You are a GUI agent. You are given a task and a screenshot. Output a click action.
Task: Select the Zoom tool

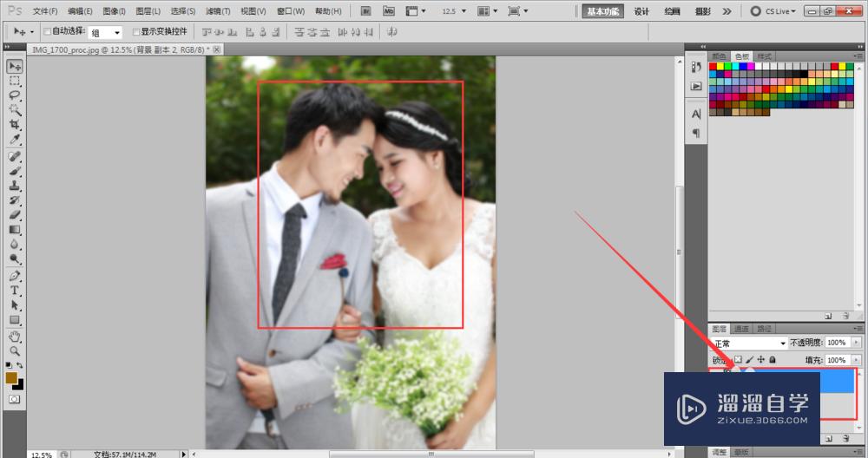click(15, 350)
